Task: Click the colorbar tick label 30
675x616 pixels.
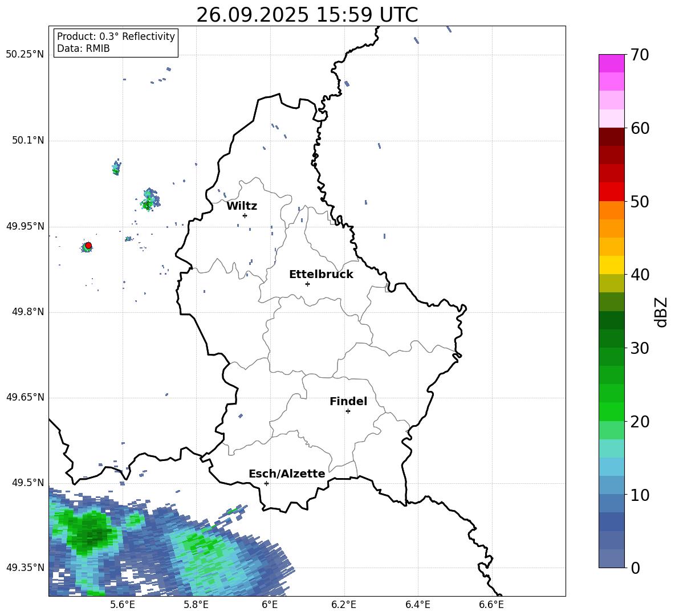Action: (640, 348)
